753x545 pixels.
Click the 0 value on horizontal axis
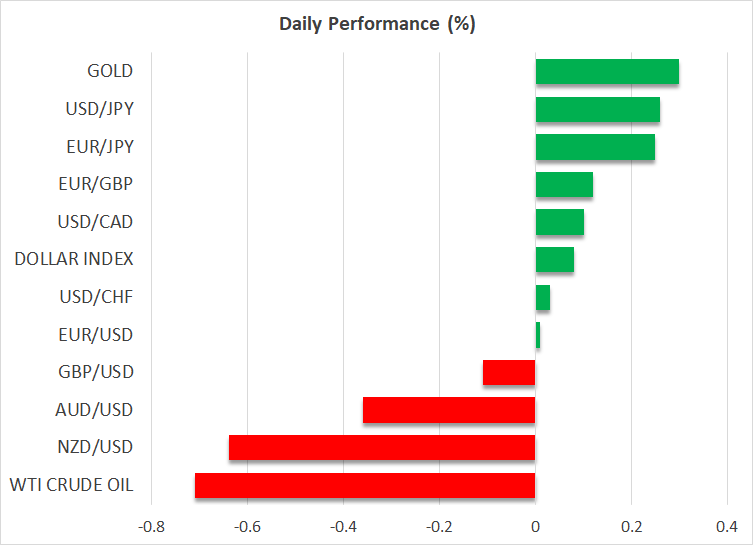(535, 526)
